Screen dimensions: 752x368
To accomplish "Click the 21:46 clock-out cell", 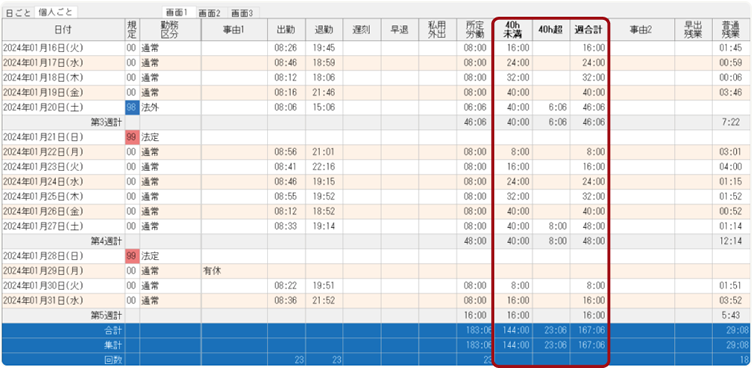I will [x=324, y=93].
